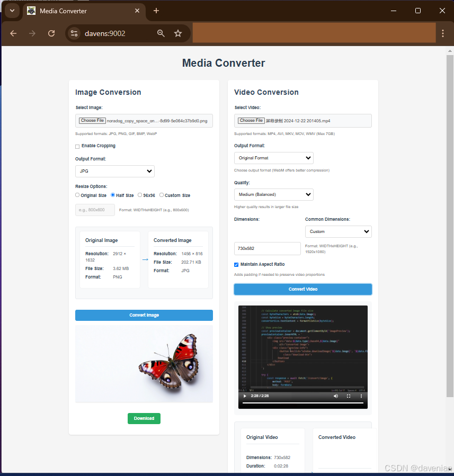Click the 2:28 / 2:28 time display
The height and width of the screenshot is (476, 454).
coord(260,396)
